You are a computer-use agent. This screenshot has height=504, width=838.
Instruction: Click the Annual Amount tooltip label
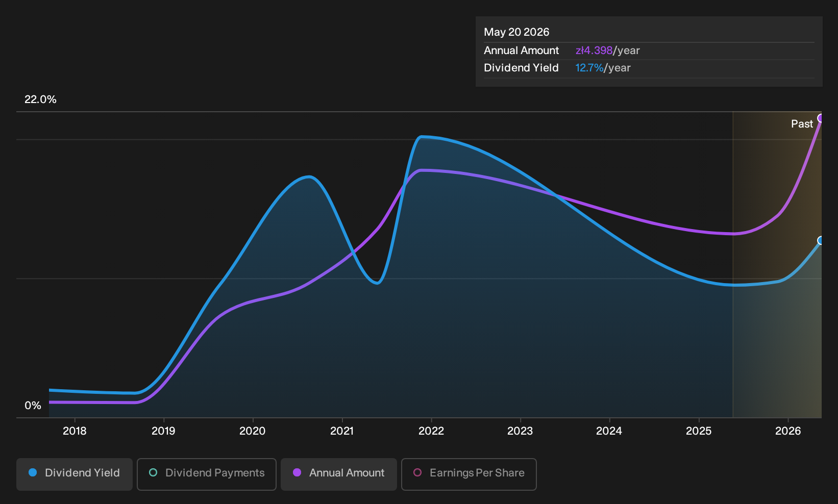click(x=521, y=51)
